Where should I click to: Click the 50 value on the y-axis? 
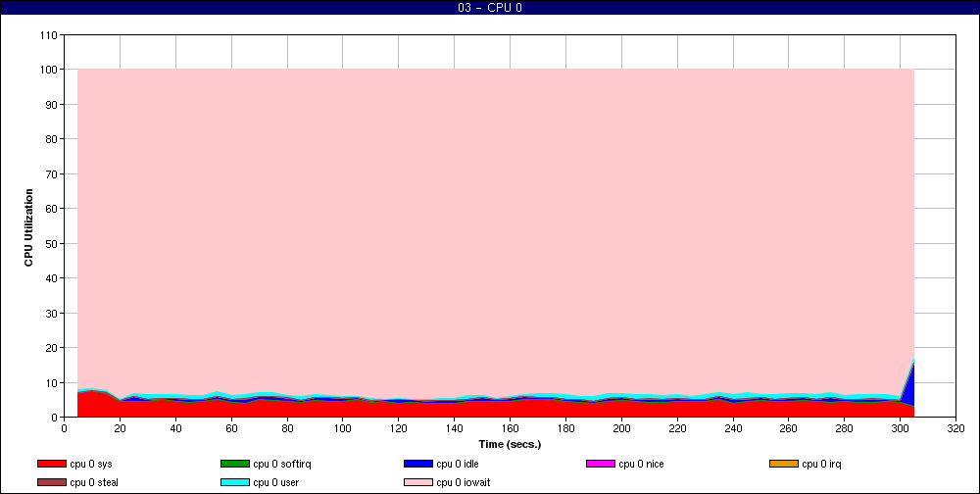(x=51, y=243)
